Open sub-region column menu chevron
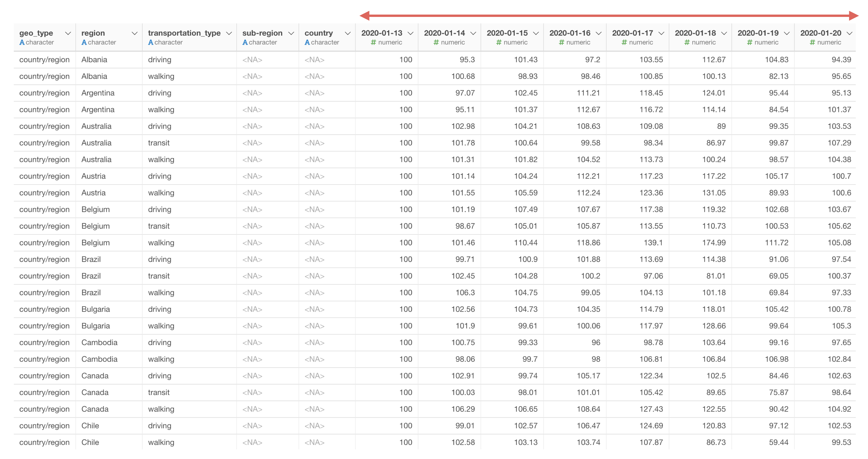The image size is (868, 459). click(x=291, y=33)
